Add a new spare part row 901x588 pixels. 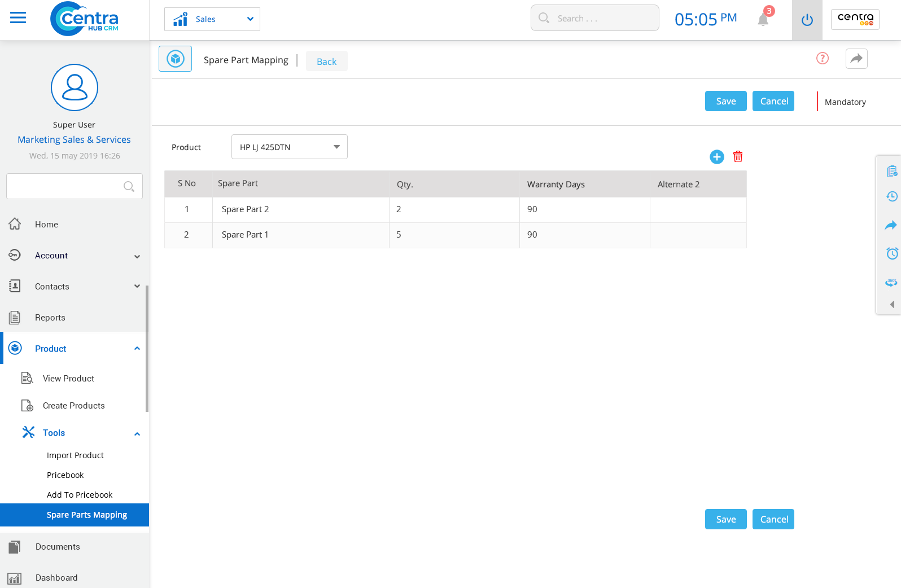pyautogui.click(x=717, y=157)
